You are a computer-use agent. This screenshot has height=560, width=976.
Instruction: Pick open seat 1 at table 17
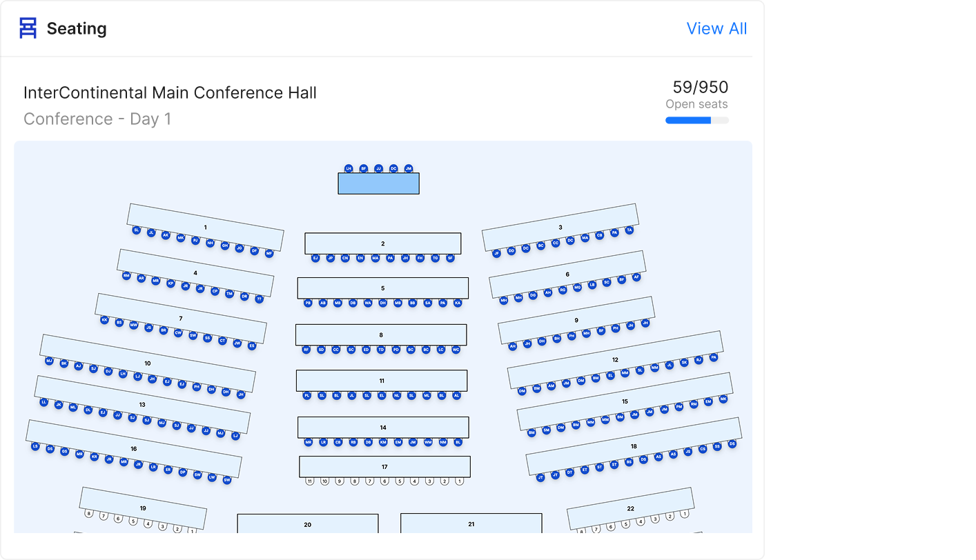pyautogui.click(x=459, y=481)
